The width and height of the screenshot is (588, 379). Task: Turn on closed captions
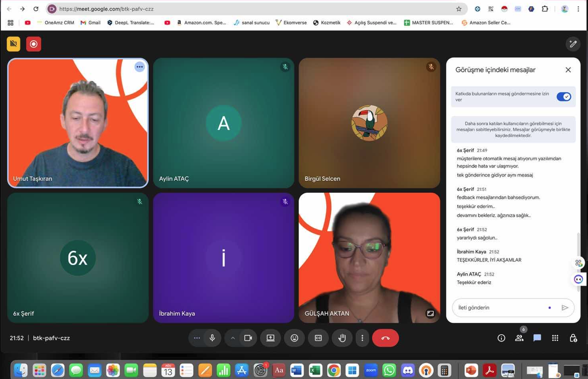(318, 338)
